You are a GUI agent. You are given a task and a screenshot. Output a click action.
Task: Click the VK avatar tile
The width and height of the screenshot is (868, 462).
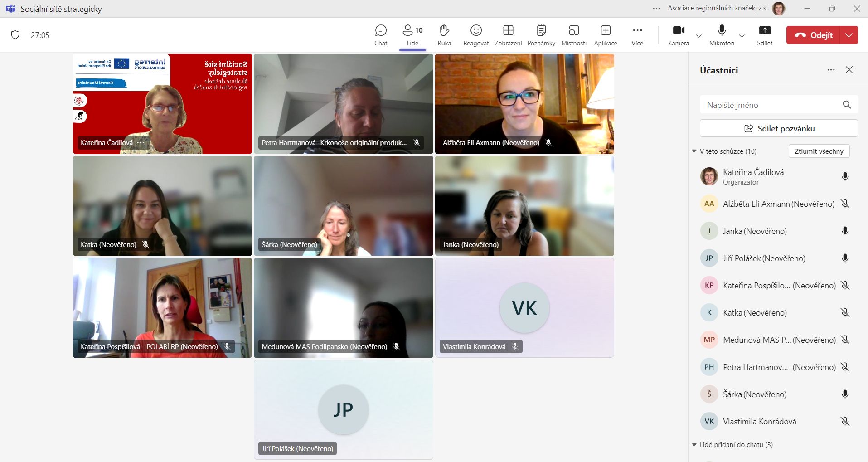524,308
